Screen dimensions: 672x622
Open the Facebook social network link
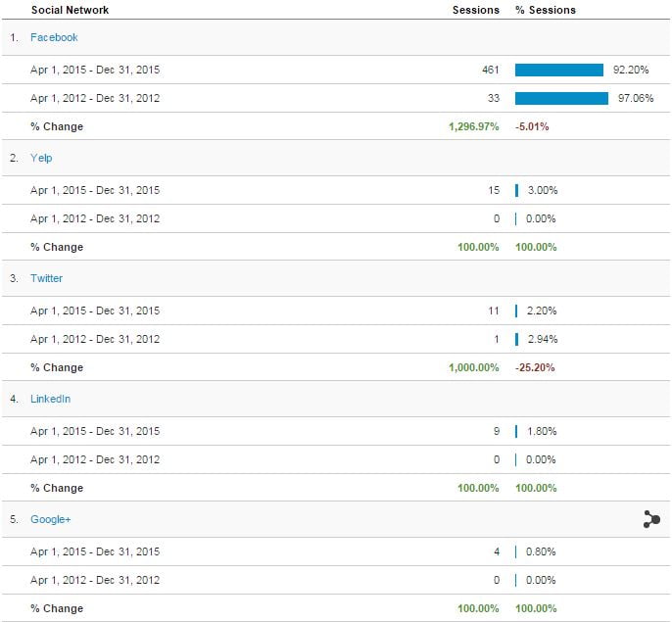[54, 37]
